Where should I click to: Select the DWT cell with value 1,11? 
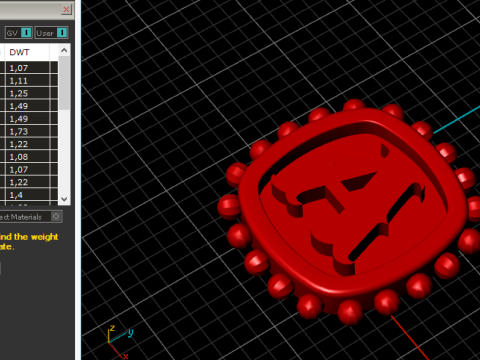click(27, 81)
